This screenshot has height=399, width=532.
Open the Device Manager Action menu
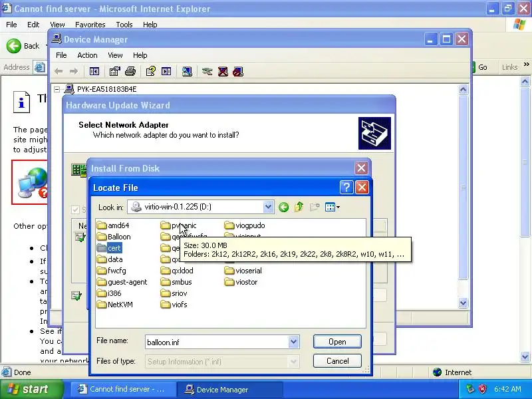[87, 55]
